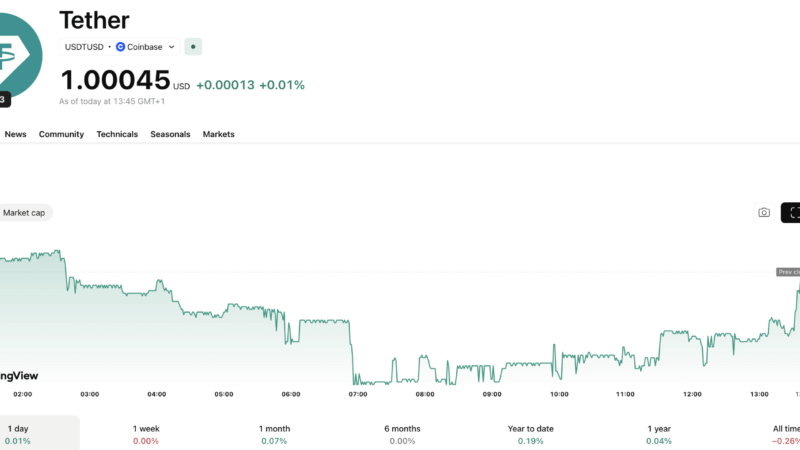This screenshot has width=800, height=450.
Task: Select the Year to date range
Action: tap(531, 434)
